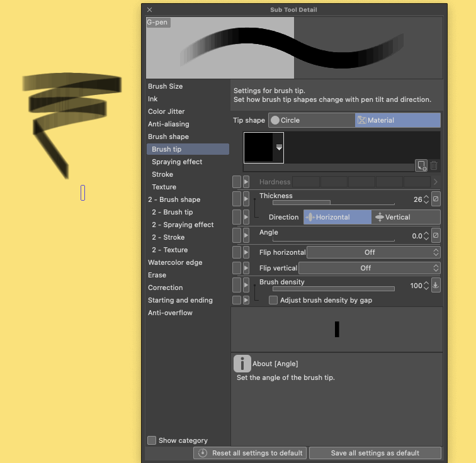
Task: Add brush tip material icon
Action: click(421, 165)
